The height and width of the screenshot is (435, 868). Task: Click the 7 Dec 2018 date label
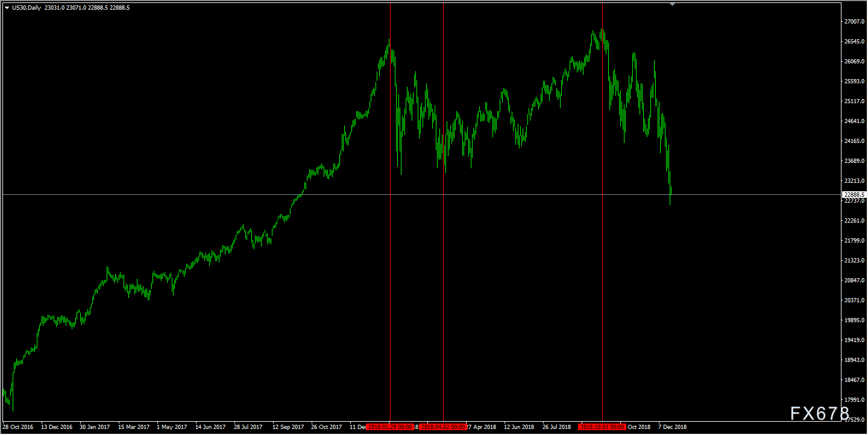pos(672,427)
